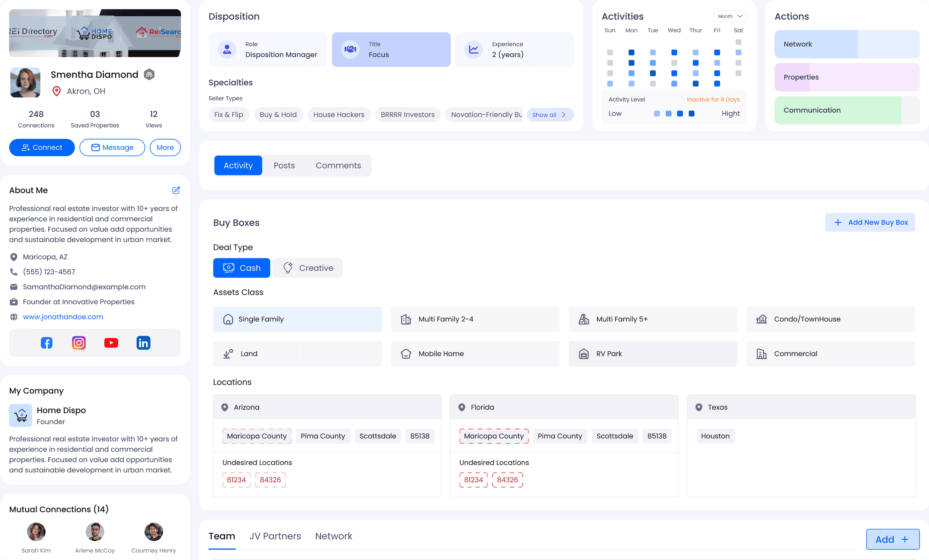This screenshot has width=929, height=560.
Task: Toggle the Single Family asset class
Action: 297,319
